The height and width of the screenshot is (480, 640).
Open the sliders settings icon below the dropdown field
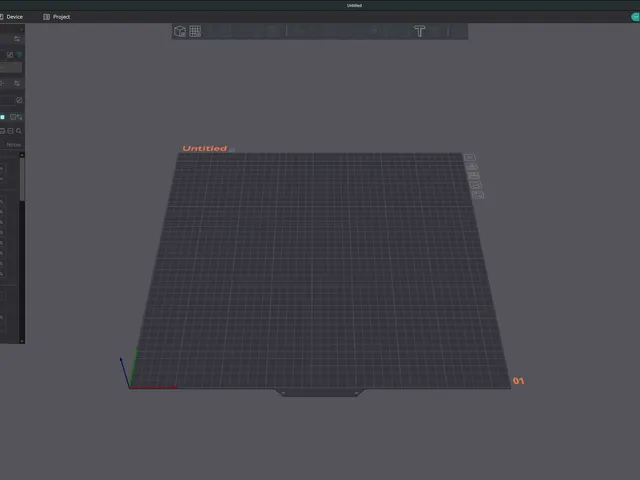[x=17, y=83]
